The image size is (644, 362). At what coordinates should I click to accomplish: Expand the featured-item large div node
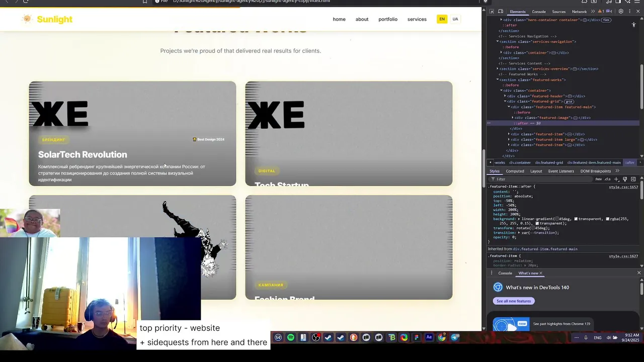[509, 140]
